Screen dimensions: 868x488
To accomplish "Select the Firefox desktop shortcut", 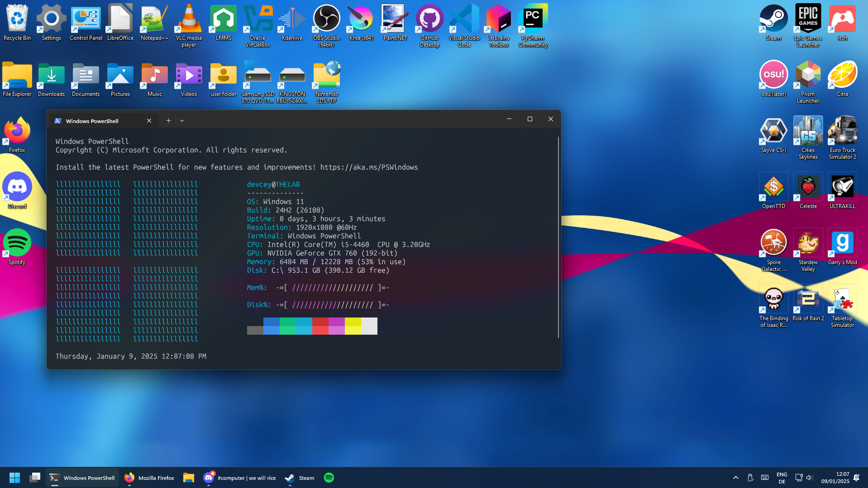I will pos(17,135).
